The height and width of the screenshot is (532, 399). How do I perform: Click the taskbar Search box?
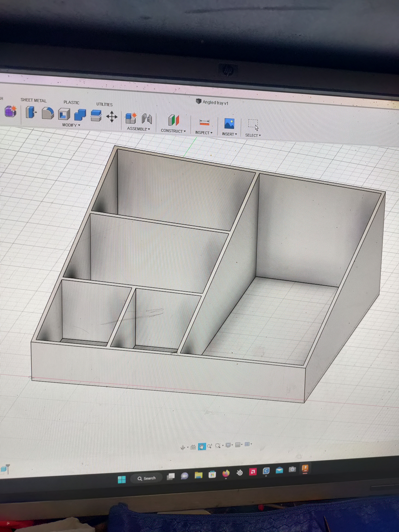pos(147,478)
